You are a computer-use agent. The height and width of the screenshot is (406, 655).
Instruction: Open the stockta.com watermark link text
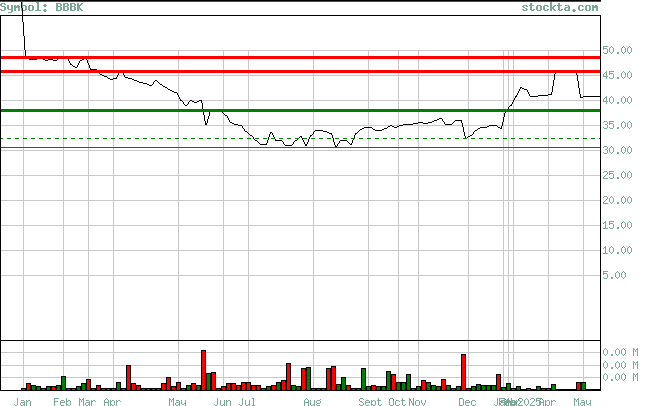point(560,8)
